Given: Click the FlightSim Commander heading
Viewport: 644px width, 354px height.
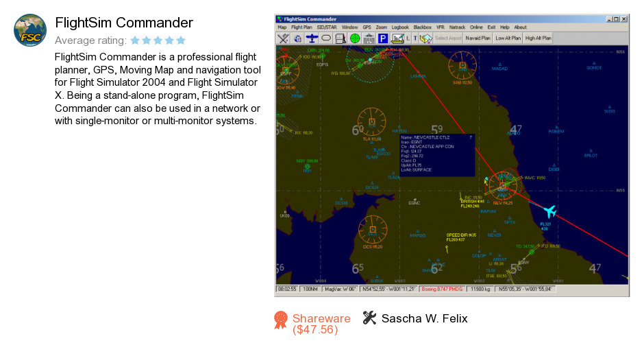Looking at the screenshot, I should coord(124,23).
